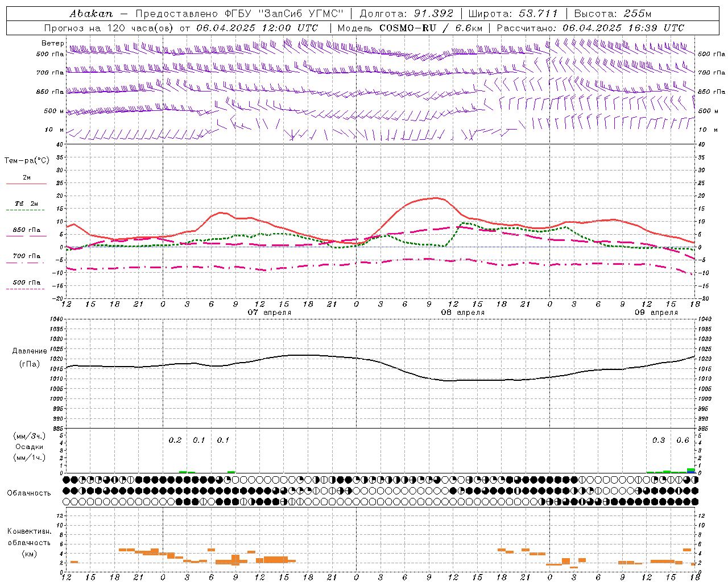
Task: Select calculation time "06.04.2025 16:39 UTC"
Action: 623,27
